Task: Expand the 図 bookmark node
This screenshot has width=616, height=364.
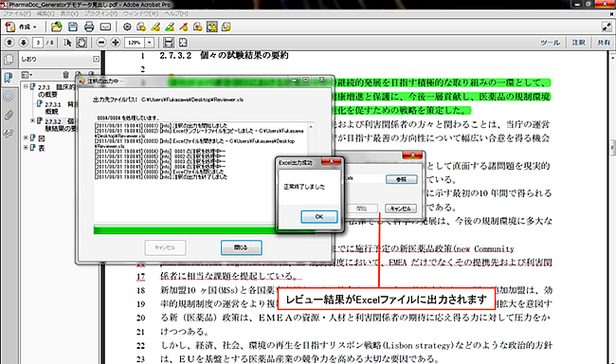Action: tap(26, 138)
